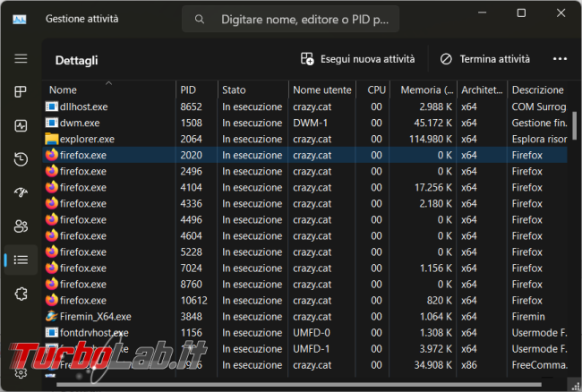Click Esegui nuova attività button

357,59
